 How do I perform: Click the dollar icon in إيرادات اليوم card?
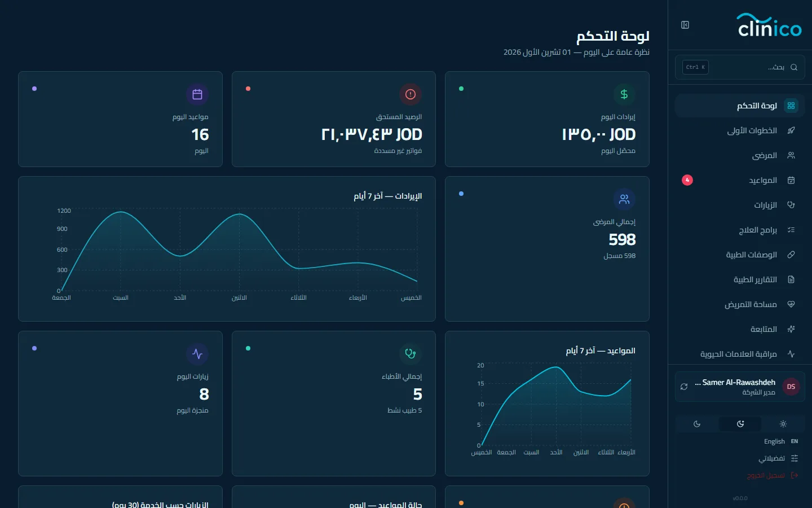[624, 94]
